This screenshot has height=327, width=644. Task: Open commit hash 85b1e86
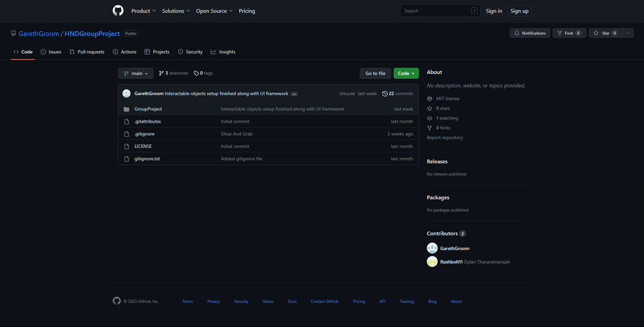coord(347,94)
